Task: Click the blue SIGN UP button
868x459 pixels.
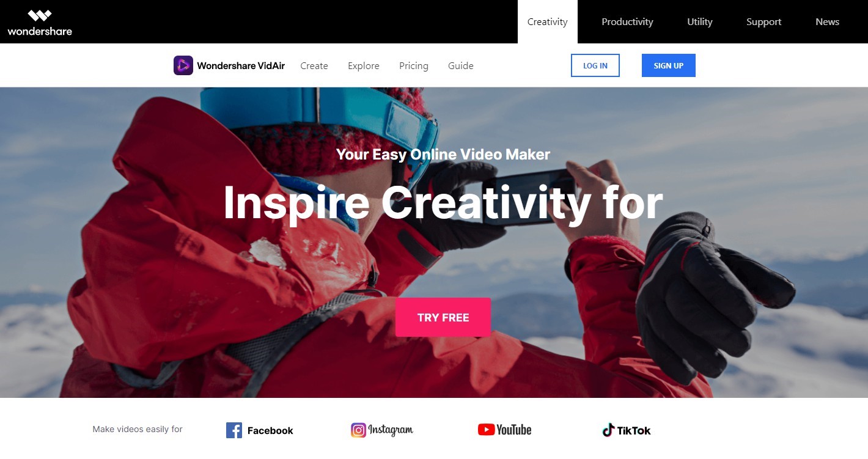Action: click(669, 65)
